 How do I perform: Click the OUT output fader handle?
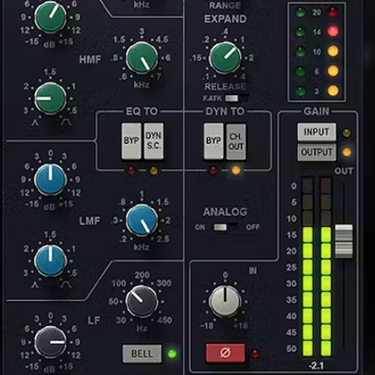click(344, 241)
